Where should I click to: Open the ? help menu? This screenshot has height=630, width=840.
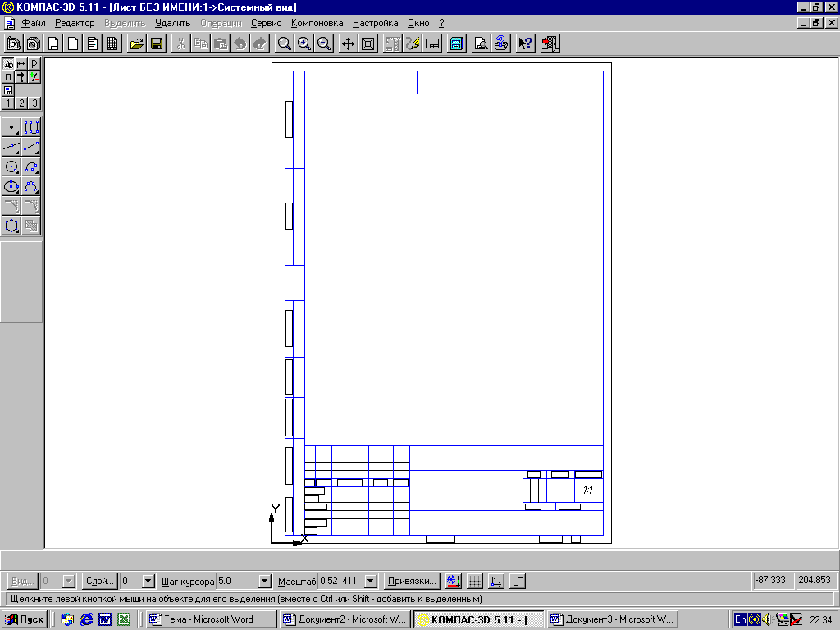point(441,23)
